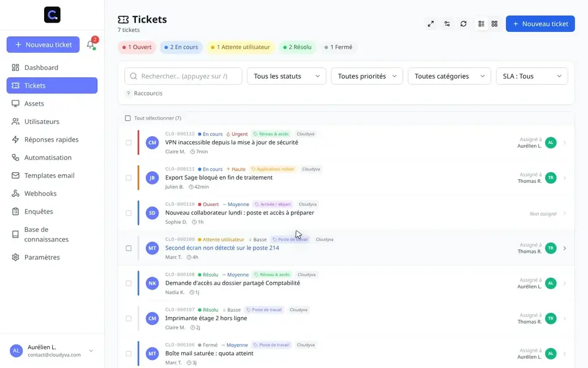Click the Raccourcis help question icon
Image resolution: width=588 pixels, height=368 pixels.
[128, 93]
